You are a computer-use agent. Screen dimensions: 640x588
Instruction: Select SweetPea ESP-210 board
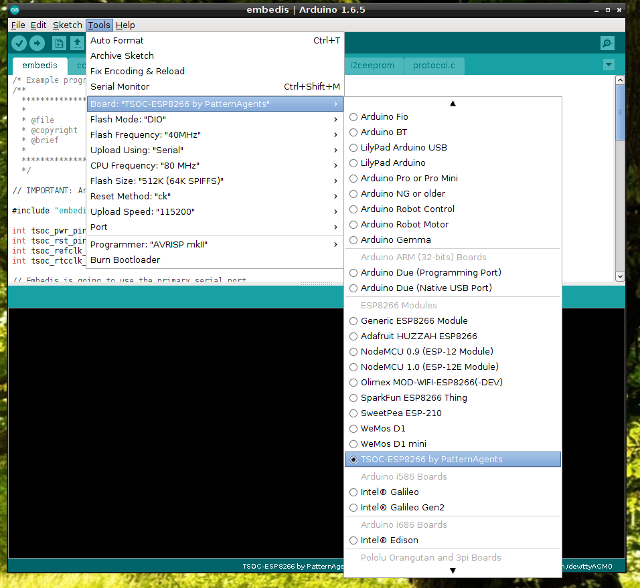tap(453, 413)
